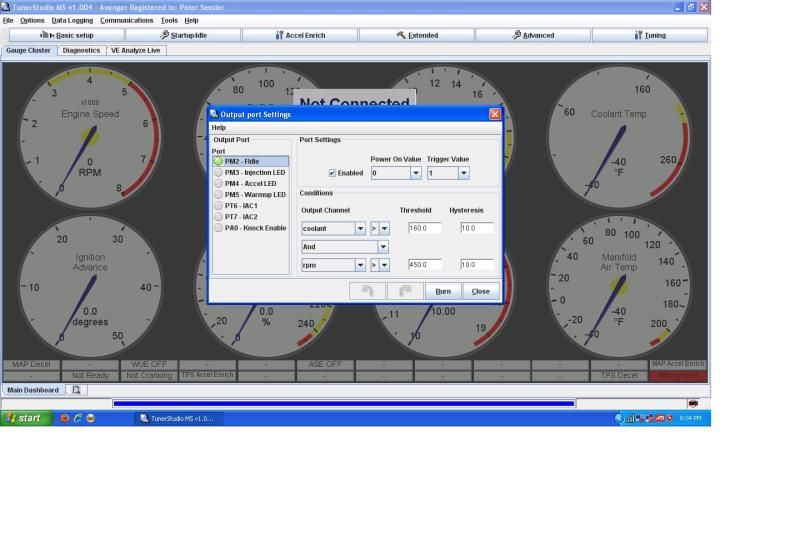Switch to the VE Analyze Live tab
The height and width of the screenshot is (533, 800).
pos(135,50)
